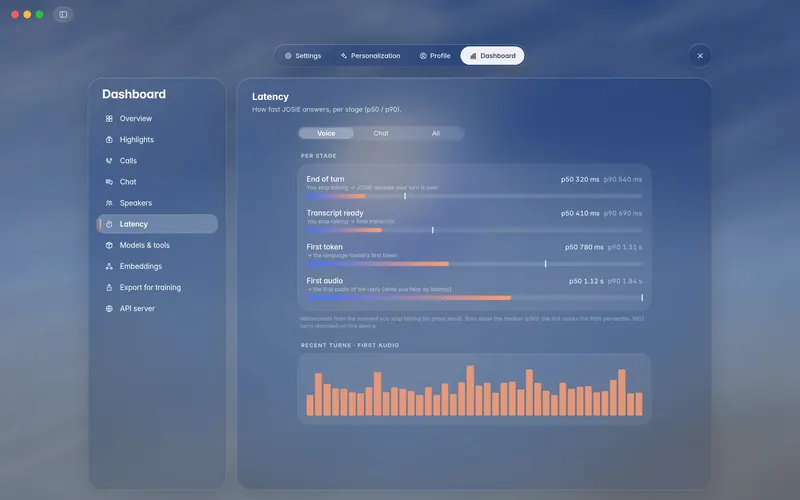Screen dimensions: 800x500
Task: Open the Profile tab
Action: 435,56
